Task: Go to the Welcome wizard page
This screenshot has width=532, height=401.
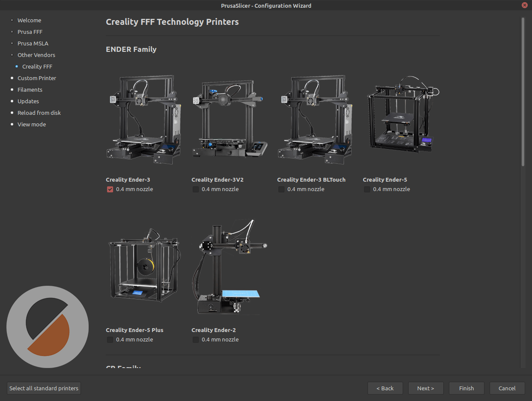Action: (29, 20)
